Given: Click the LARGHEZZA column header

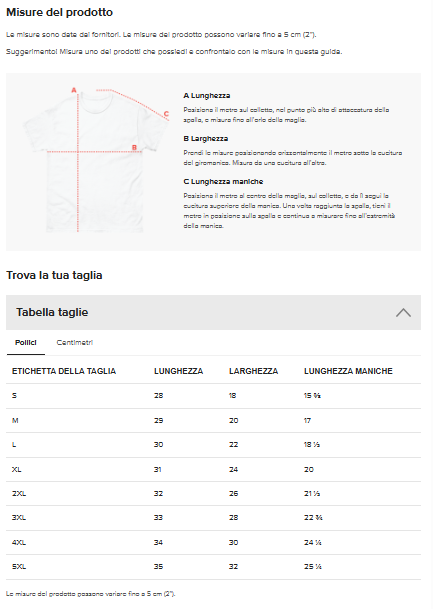Looking at the screenshot, I should [x=253, y=371].
